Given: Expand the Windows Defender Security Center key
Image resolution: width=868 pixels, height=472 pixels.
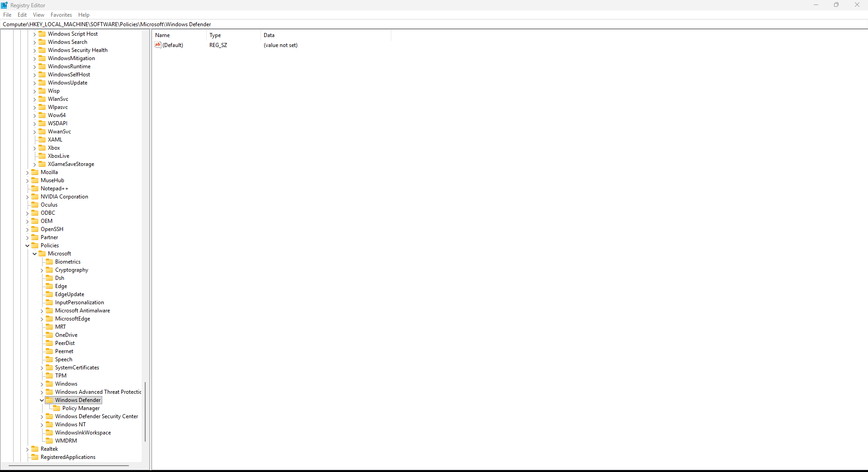Looking at the screenshot, I should (42, 416).
